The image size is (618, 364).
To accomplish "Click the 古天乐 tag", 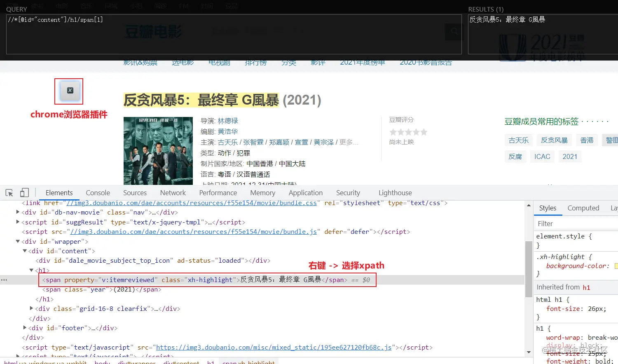I will coord(519,140).
